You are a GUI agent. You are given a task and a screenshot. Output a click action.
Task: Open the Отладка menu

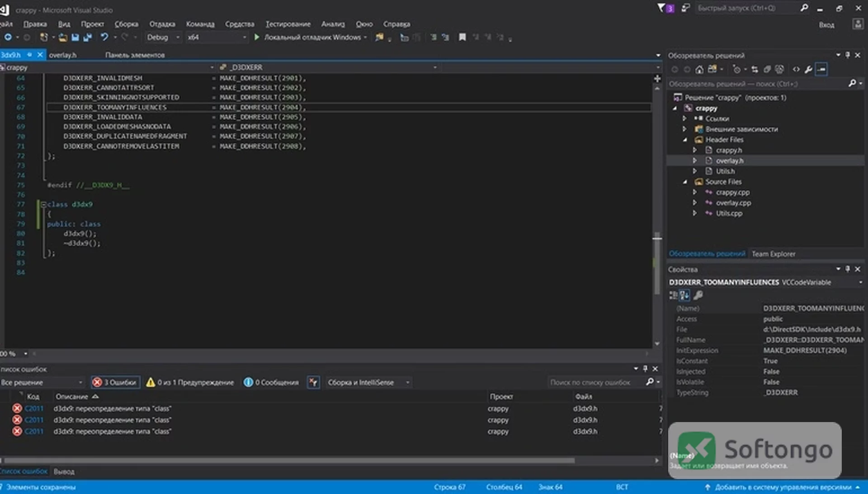click(162, 24)
